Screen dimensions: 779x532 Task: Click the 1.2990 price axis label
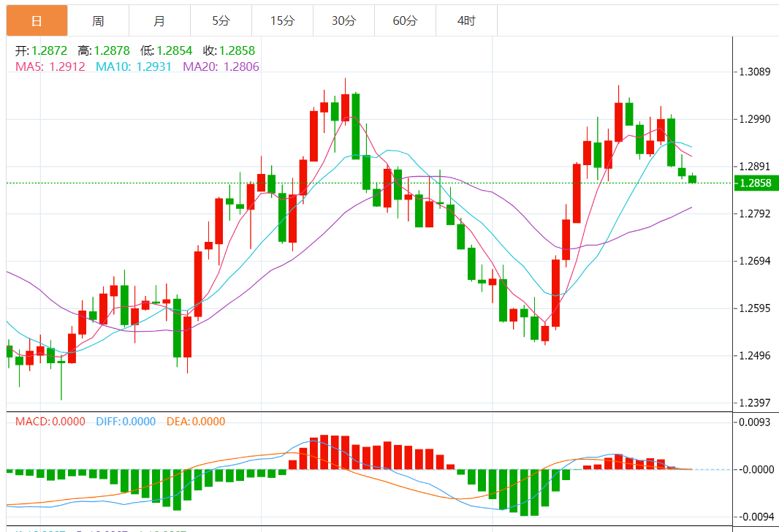755,119
